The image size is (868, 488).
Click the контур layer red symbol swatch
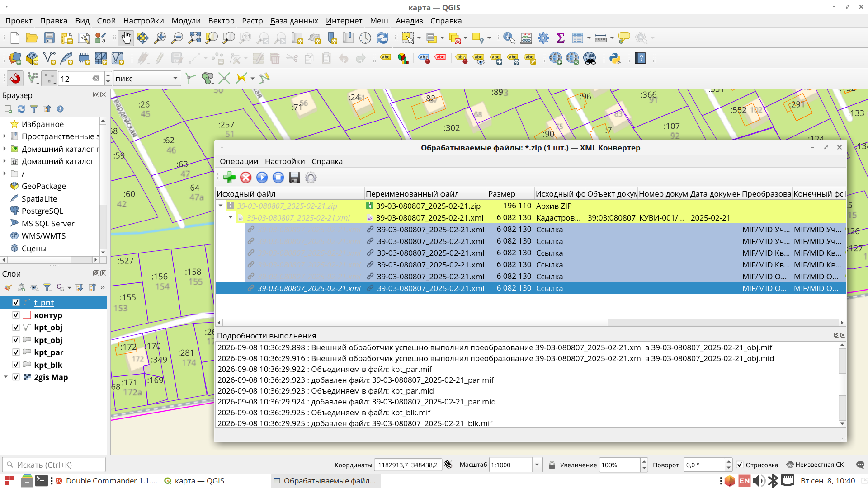[27, 315]
